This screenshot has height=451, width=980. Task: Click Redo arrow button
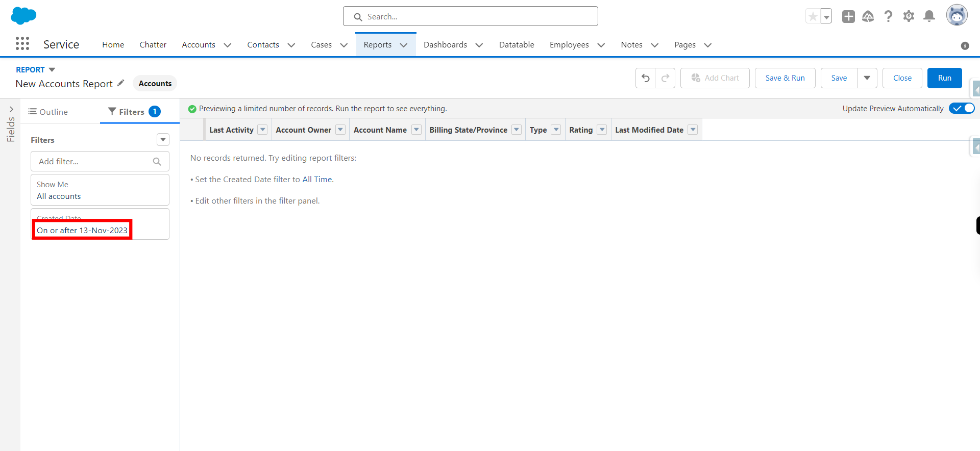pyautogui.click(x=665, y=78)
